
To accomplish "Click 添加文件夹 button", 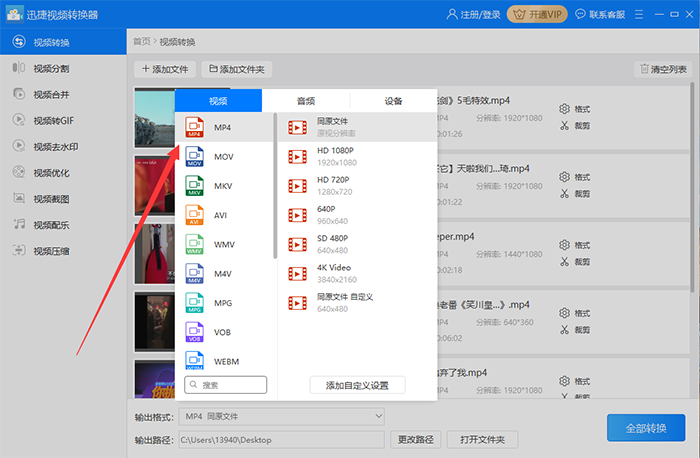I will [x=237, y=69].
